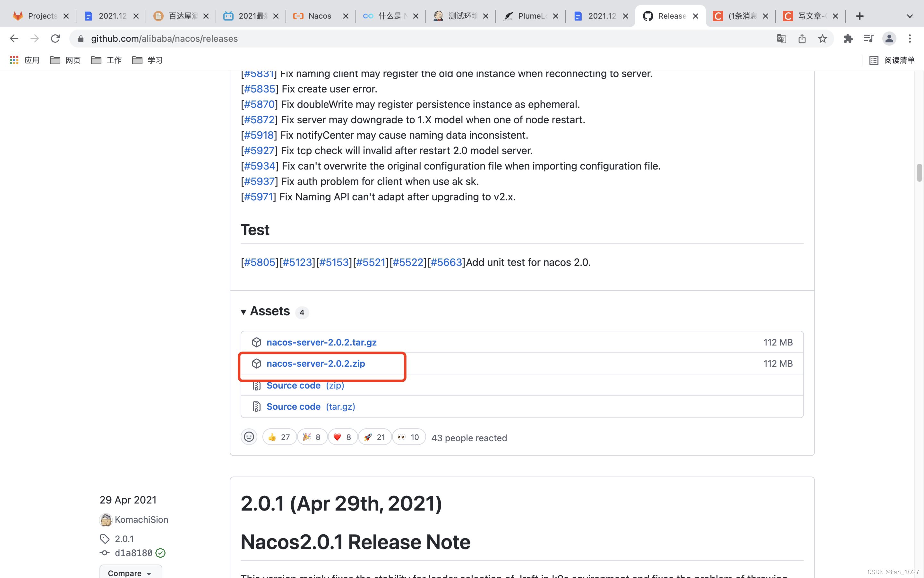Click KomachiSion's avatar image

click(x=106, y=520)
